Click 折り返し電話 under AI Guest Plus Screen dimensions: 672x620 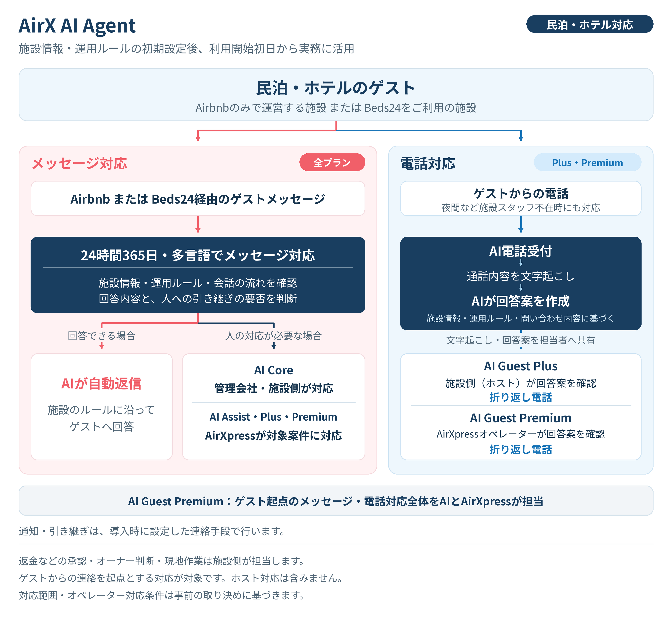[520, 397]
